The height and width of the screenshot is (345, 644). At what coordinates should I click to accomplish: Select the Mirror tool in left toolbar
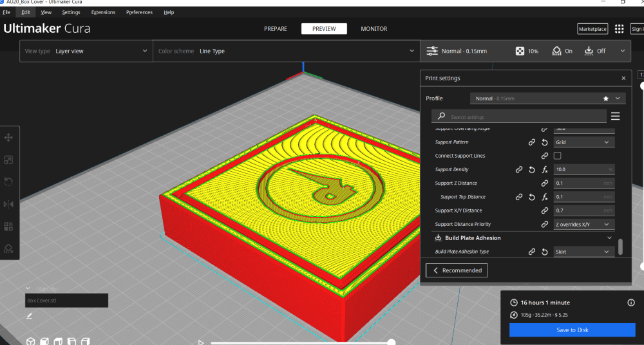pos(8,204)
